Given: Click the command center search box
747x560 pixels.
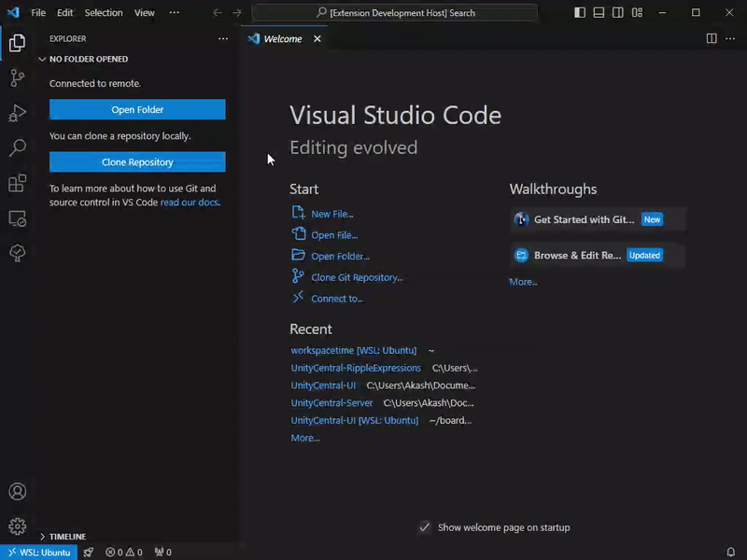Looking at the screenshot, I should (x=394, y=13).
